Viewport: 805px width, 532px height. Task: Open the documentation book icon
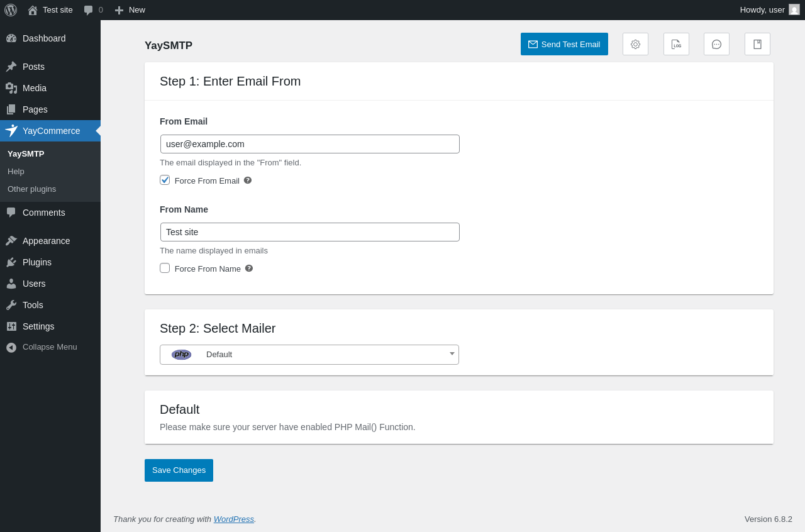pos(757,44)
